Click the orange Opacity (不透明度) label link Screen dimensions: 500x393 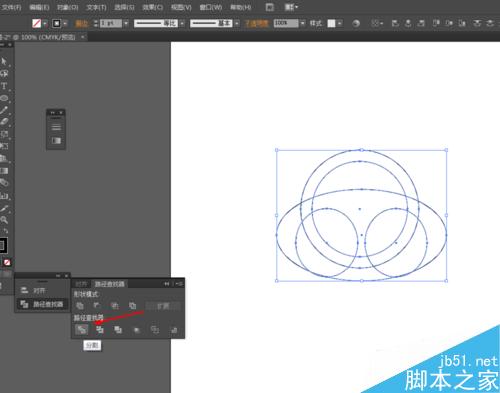pos(257,23)
